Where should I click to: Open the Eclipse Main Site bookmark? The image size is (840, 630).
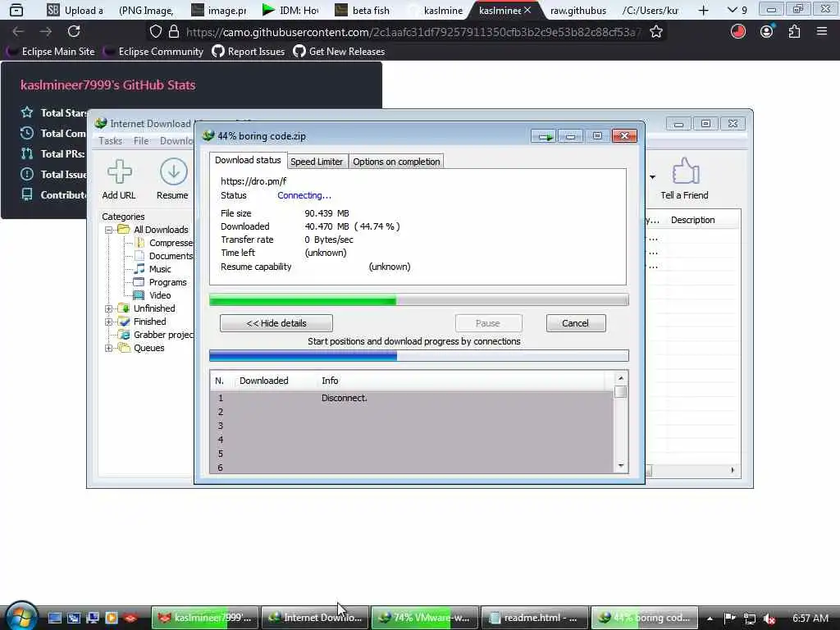click(x=50, y=52)
